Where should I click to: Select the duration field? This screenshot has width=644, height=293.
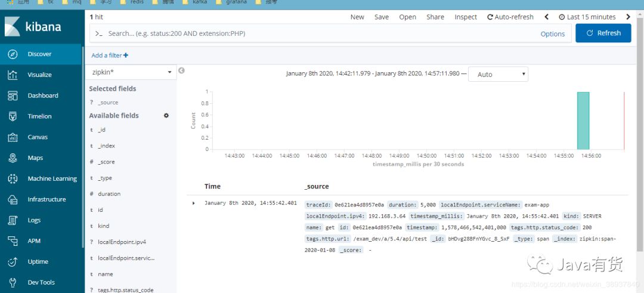[109, 193]
